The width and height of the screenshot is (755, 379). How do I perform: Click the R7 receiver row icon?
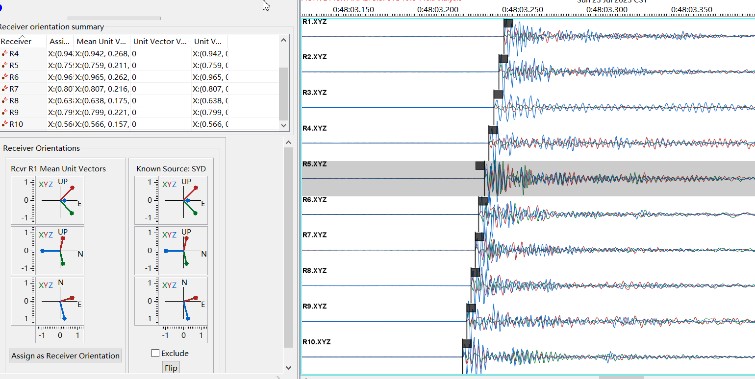[4, 89]
